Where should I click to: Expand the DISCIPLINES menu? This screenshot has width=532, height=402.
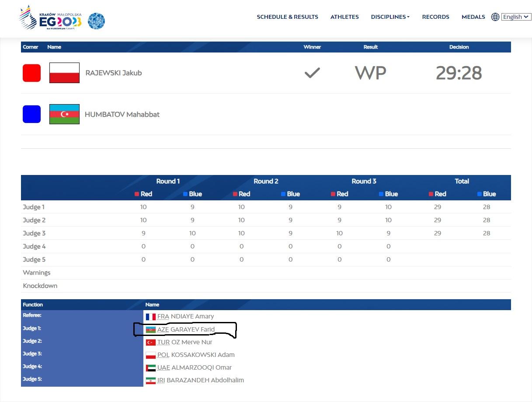pyautogui.click(x=390, y=17)
